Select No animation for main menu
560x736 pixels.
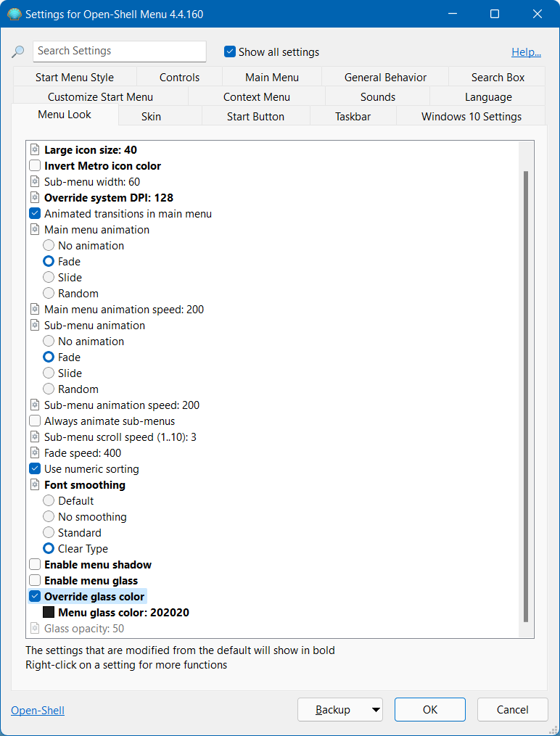point(49,246)
